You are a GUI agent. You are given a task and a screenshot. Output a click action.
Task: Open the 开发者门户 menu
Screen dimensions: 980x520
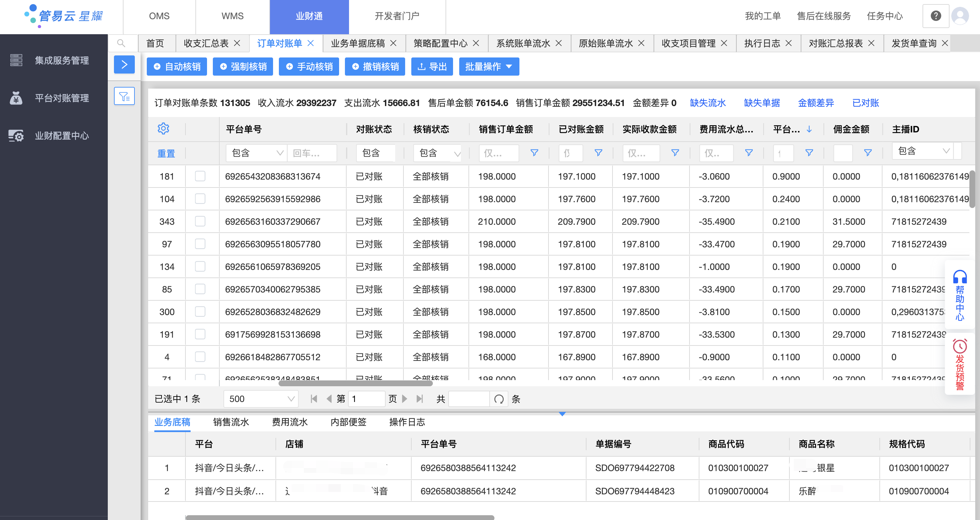point(397,16)
